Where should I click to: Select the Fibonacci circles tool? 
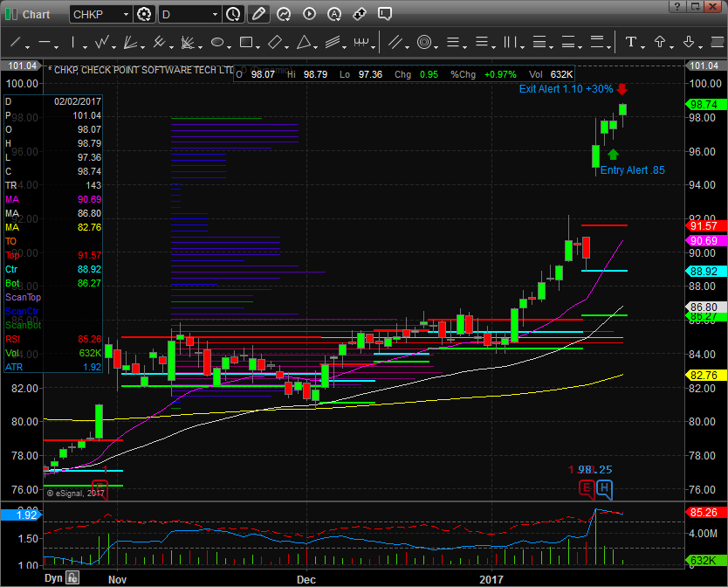(x=424, y=42)
